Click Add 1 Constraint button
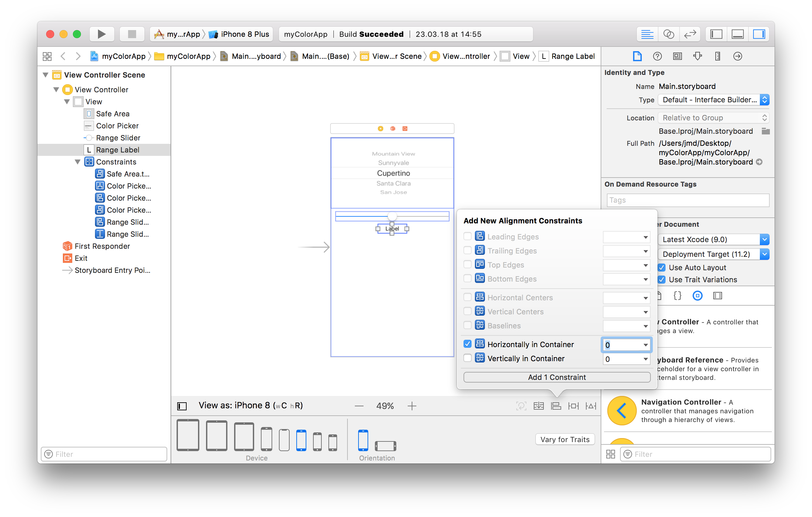The width and height of the screenshot is (812, 517). coord(557,377)
